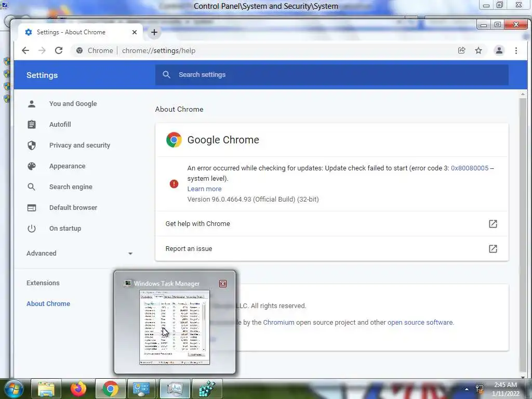Screen dimensions: 532x399
Task: Select Search engine in the sidebar
Action: click(x=71, y=187)
